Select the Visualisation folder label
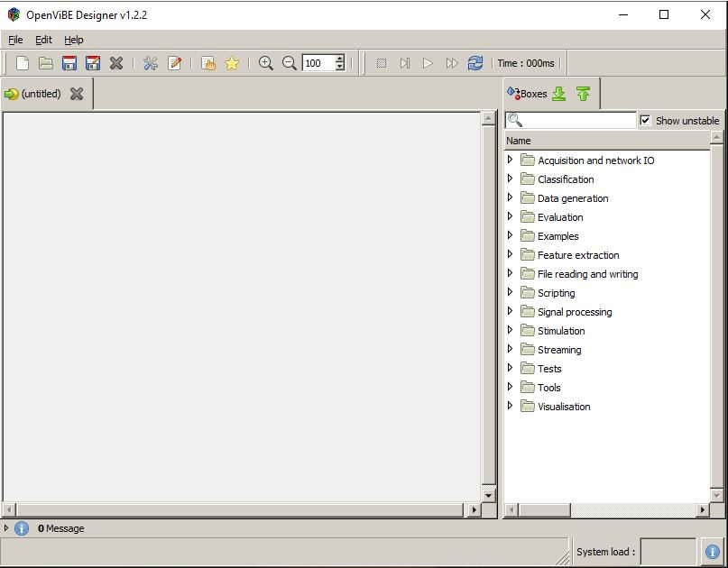The image size is (728, 568). pyautogui.click(x=564, y=407)
